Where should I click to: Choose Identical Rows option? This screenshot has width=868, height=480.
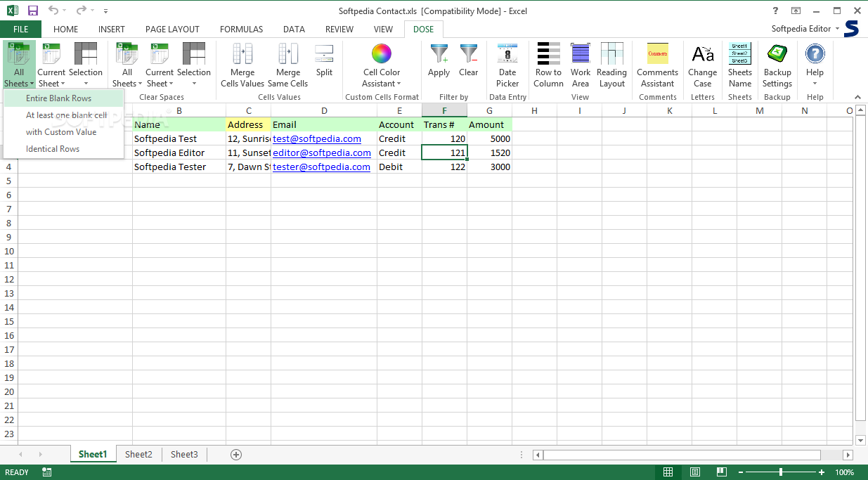(63, 149)
